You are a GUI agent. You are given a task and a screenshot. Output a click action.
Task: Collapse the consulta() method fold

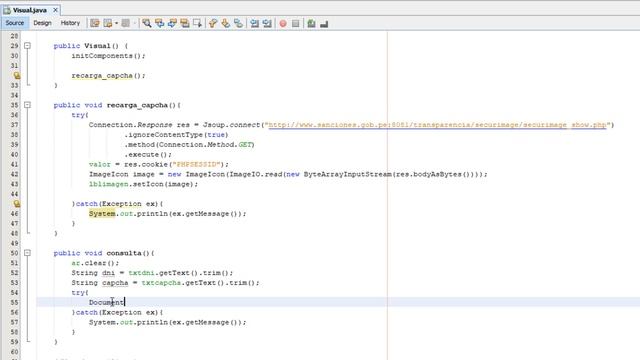click(27, 253)
